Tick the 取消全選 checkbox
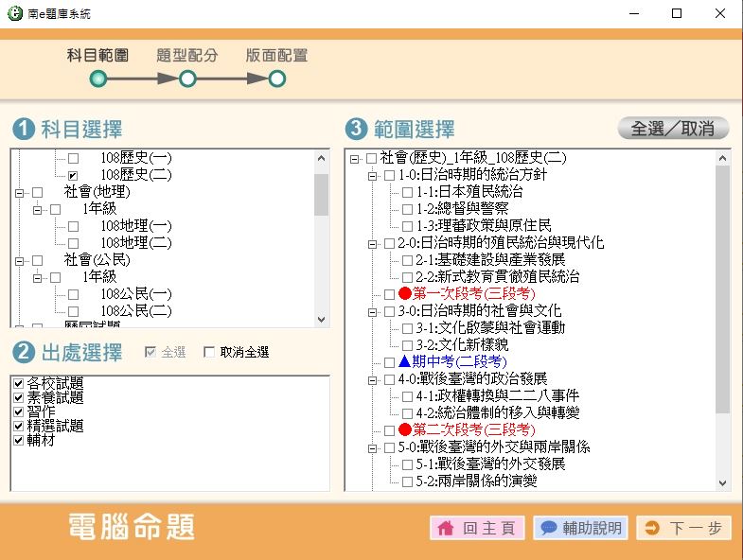The image size is (743, 560). pyautogui.click(x=209, y=353)
